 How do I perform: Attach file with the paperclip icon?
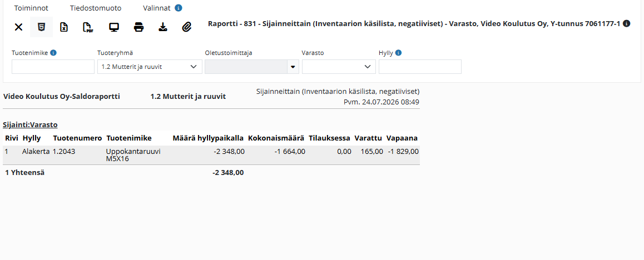click(187, 27)
